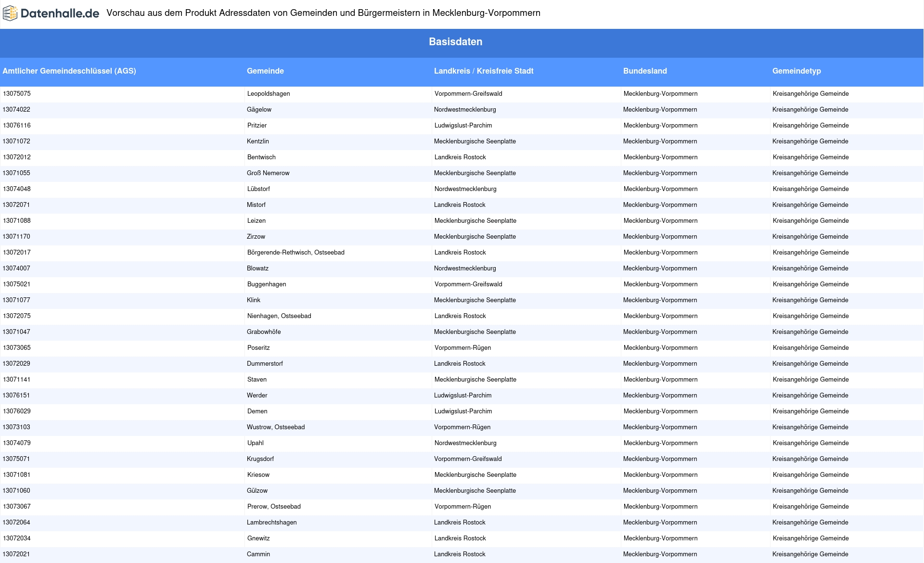This screenshot has height=563, width=924.
Task: Open the Datenhalle.de brand link
Action: click(x=51, y=13)
